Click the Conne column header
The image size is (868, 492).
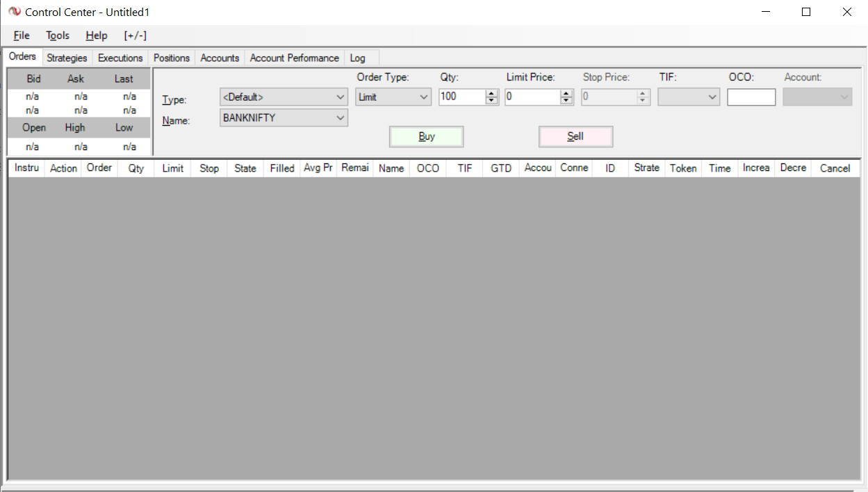tap(574, 168)
